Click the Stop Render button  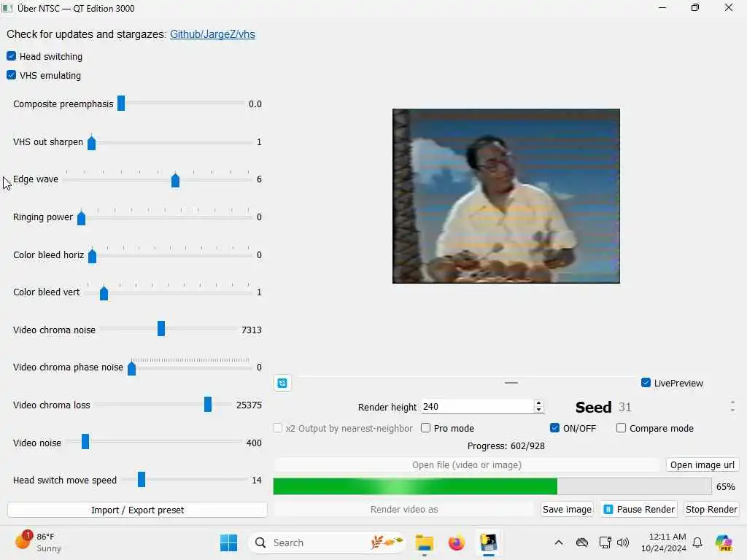(711, 510)
